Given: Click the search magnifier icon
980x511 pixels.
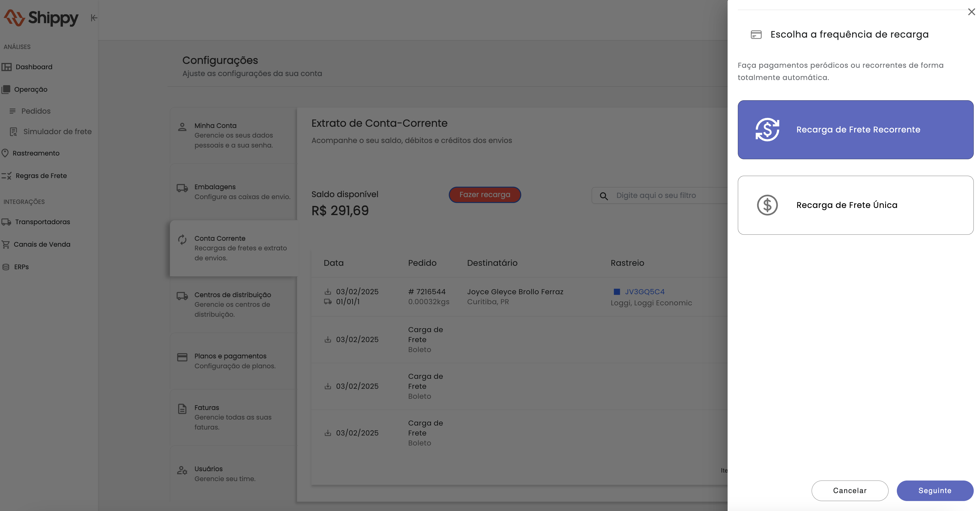Looking at the screenshot, I should [603, 196].
